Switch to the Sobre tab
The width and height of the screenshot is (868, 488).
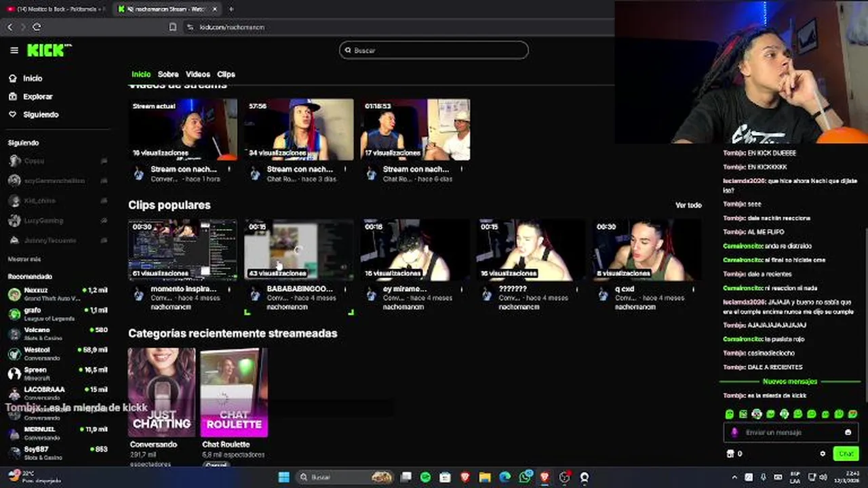pyautogui.click(x=168, y=75)
